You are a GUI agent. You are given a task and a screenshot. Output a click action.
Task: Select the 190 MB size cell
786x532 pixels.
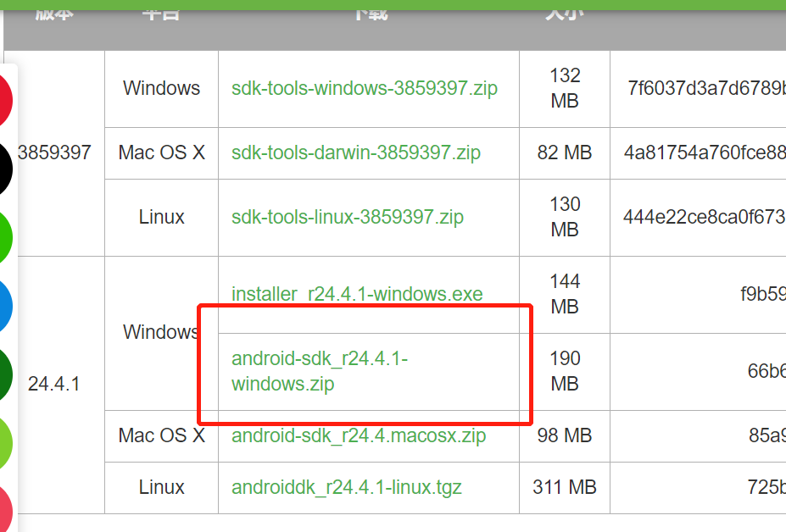point(565,371)
